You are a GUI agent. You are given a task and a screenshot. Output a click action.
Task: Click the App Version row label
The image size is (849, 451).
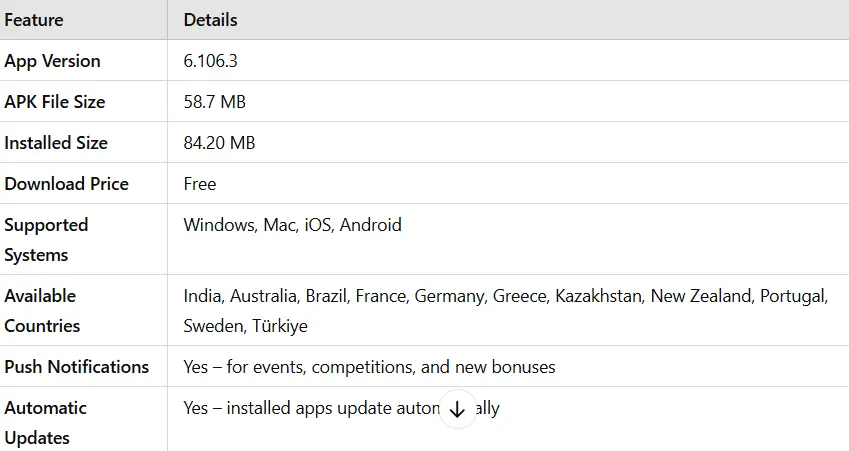click(x=53, y=61)
